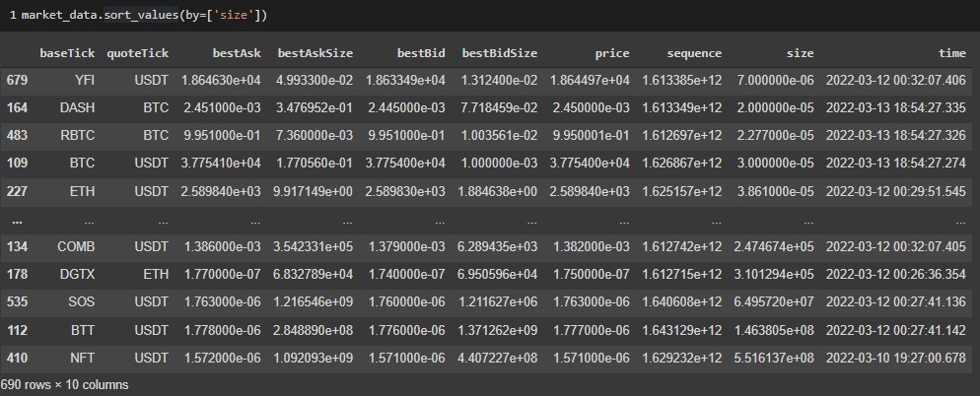Viewport: 980px width, 396px height.
Task: Select the COMB base ticker cell
Action: click(77, 247)
